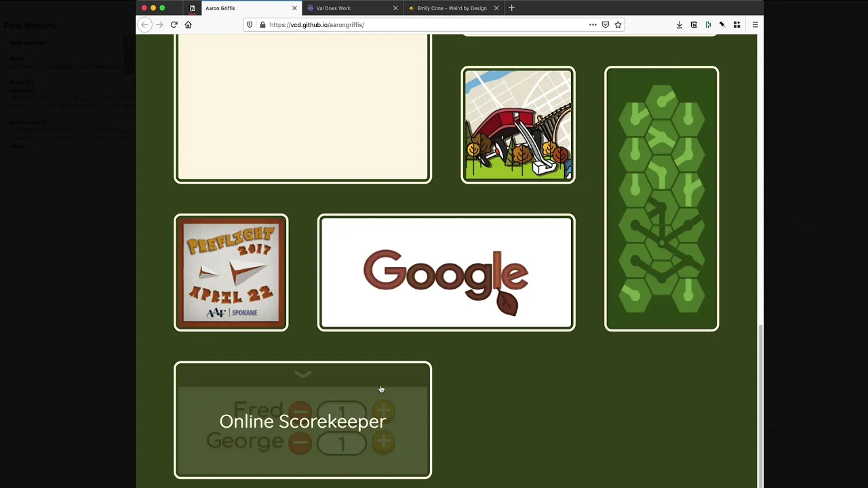Click the green bars extension icon

pos(708,24)
